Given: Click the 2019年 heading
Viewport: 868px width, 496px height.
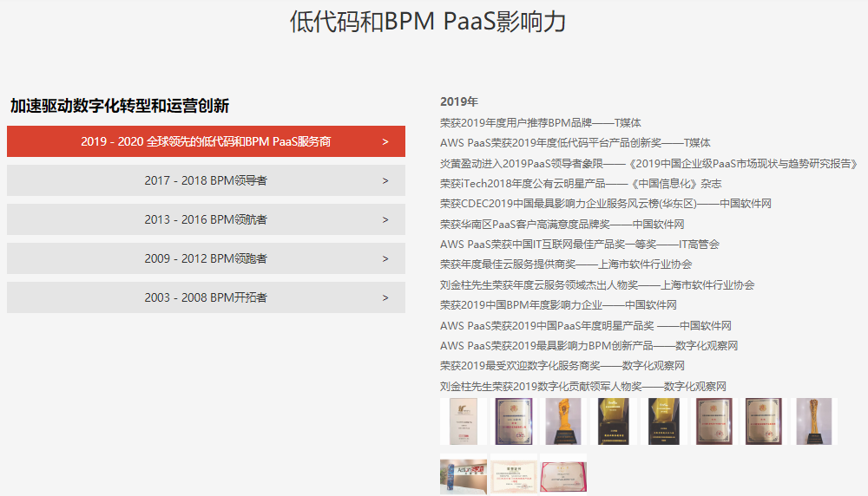Looking at the screenshot, I should (x=459, y=101).
